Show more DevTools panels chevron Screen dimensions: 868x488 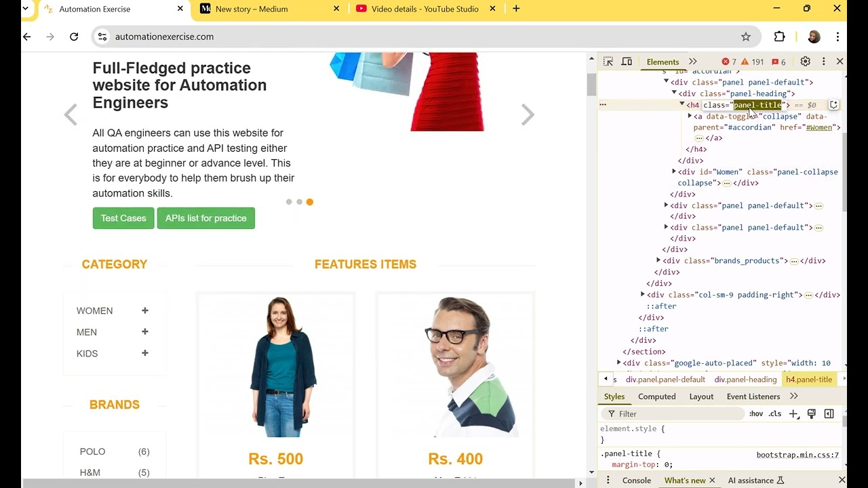[x=692, y=62]
